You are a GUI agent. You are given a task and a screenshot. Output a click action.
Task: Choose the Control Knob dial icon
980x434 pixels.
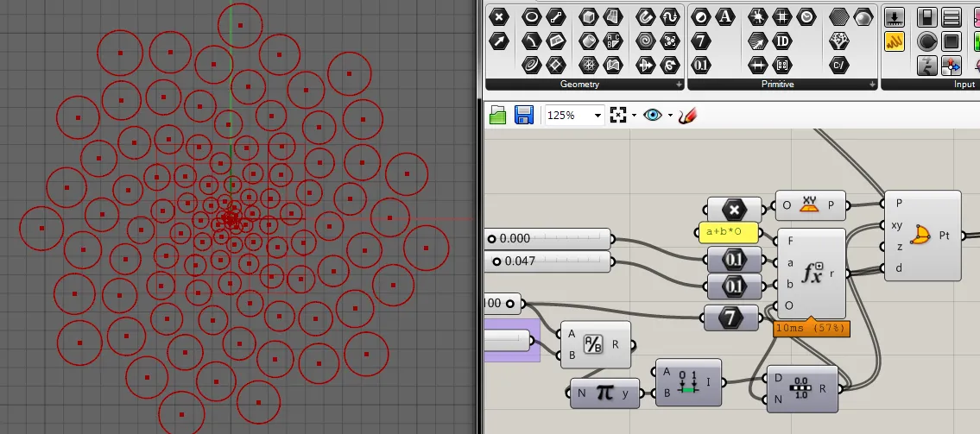coord(926,41)
